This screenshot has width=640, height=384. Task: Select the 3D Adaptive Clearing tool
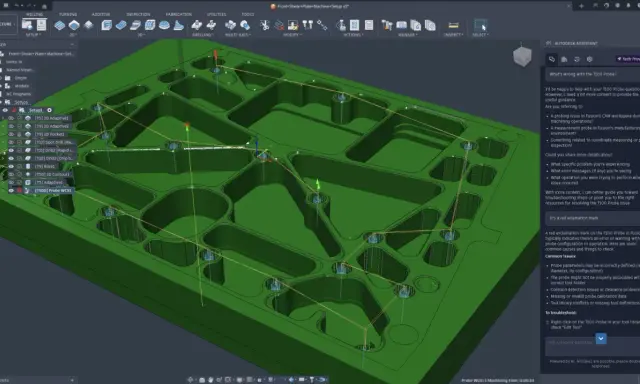107,25
